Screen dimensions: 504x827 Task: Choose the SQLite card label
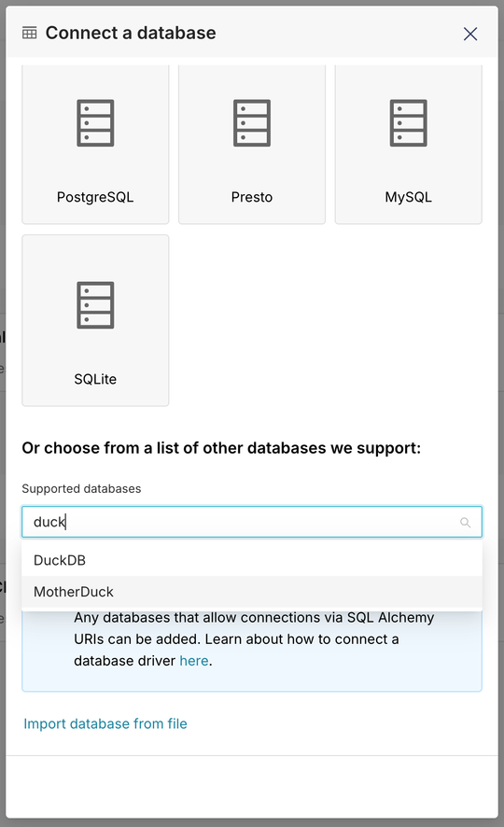pos(95,379)
